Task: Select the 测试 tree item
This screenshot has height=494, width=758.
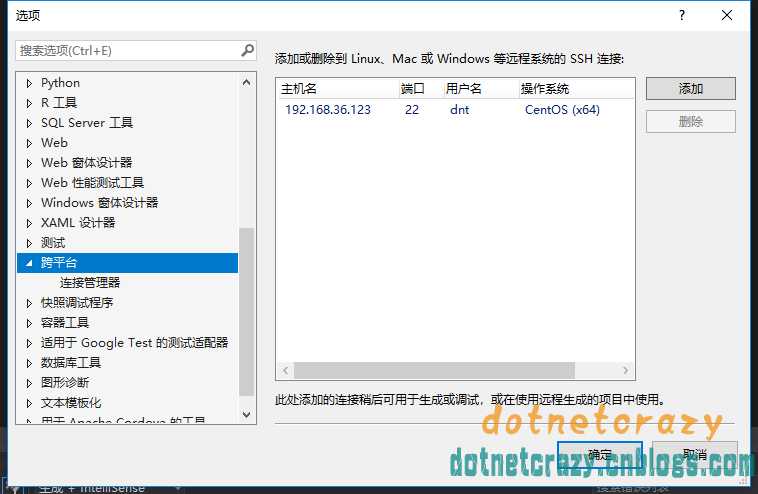Action: click(53, 243)
